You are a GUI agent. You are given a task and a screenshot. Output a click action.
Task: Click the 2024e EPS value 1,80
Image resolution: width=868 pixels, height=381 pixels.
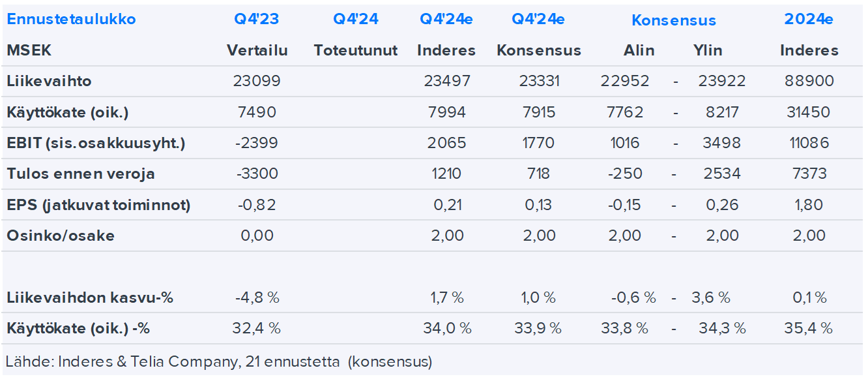coord(809,205)
